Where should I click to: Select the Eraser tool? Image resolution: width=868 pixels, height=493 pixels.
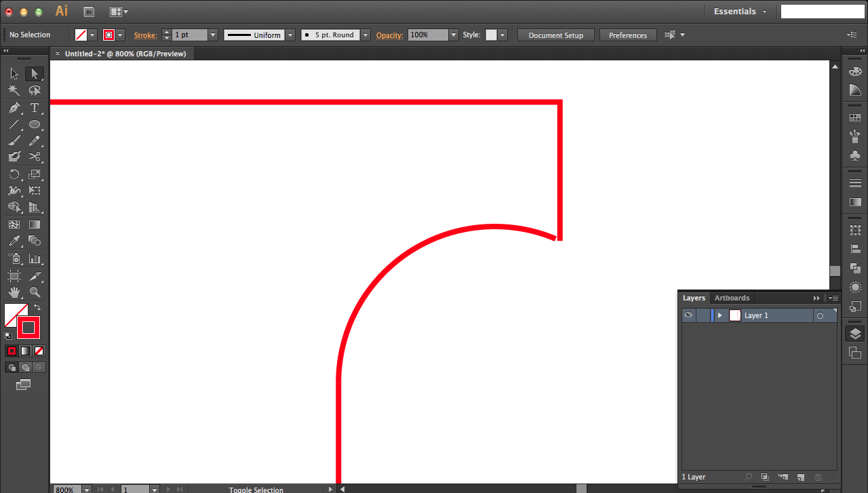14,157
